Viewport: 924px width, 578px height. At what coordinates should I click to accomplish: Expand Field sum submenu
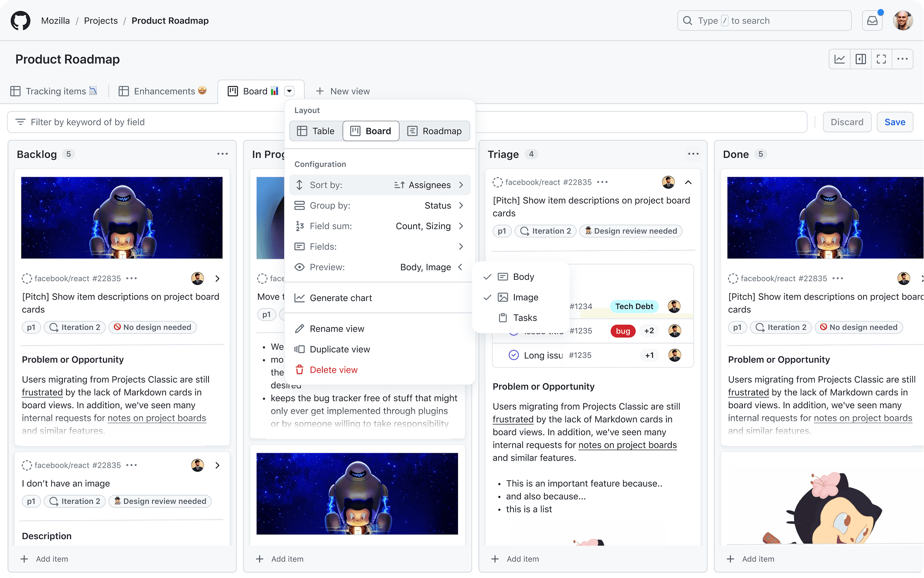point(380,226)
